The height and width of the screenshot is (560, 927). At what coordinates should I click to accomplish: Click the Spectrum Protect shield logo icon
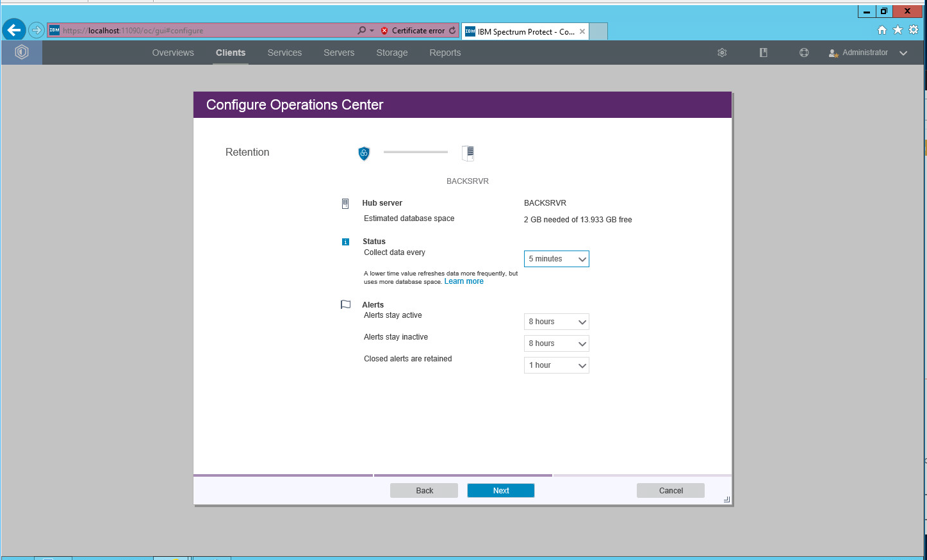[x=22, y=53]
